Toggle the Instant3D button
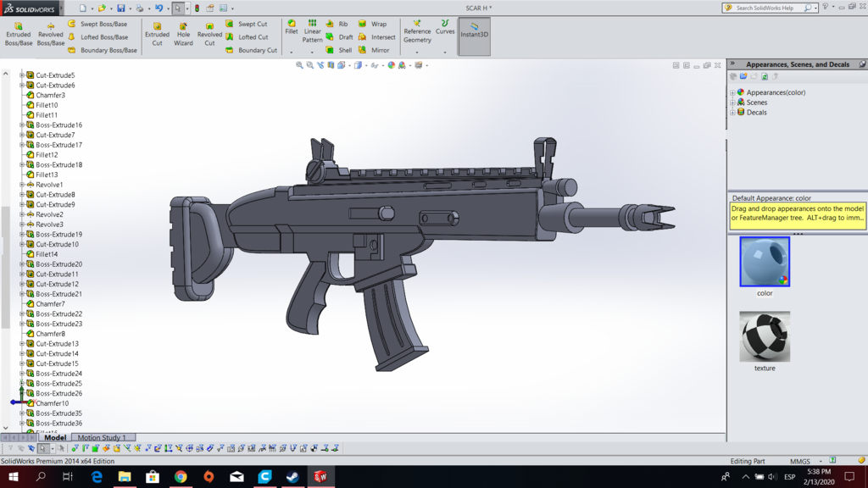 475,36
